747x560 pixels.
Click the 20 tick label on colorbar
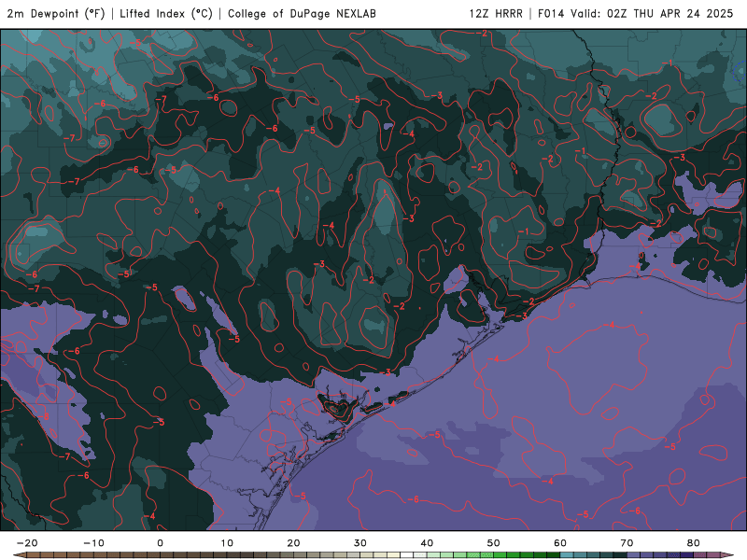coord(293,543)
